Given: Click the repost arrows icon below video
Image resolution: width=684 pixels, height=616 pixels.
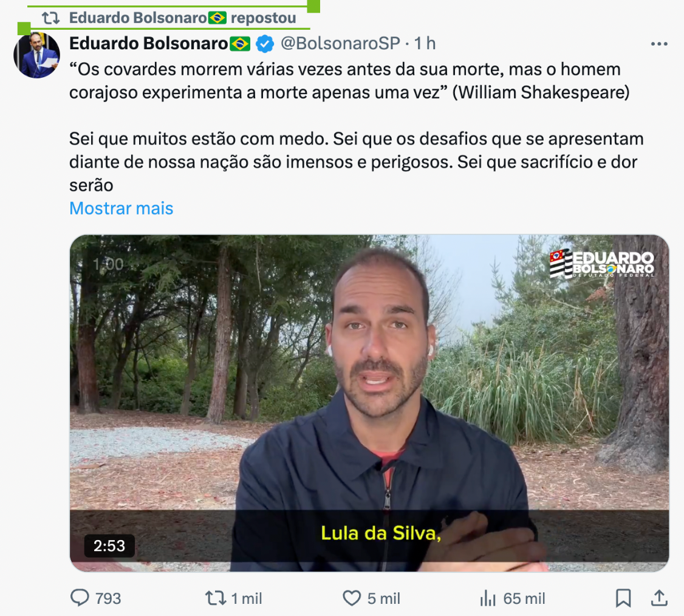Looking at the screenshot, I should point(216,598).
